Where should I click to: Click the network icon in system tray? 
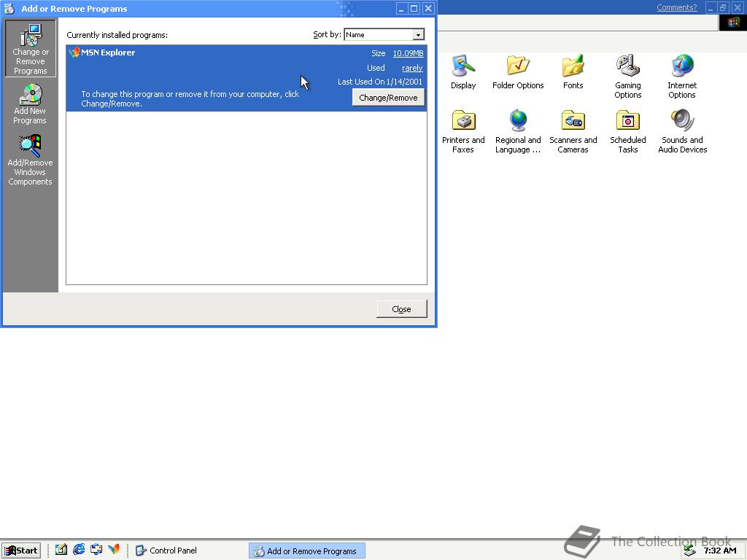tap(689, 551)
